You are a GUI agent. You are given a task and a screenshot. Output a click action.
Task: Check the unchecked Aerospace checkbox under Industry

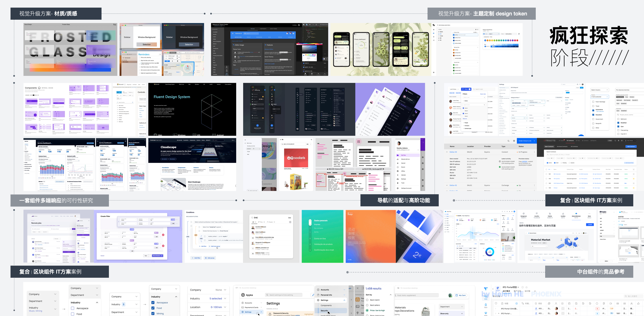72,308
